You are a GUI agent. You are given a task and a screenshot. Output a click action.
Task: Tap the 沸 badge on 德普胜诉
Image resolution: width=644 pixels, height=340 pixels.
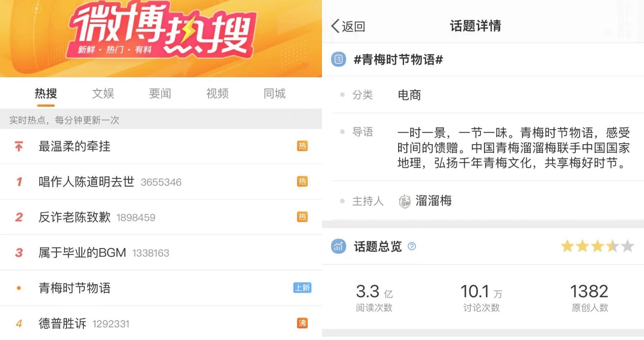(x=302, y=323)
